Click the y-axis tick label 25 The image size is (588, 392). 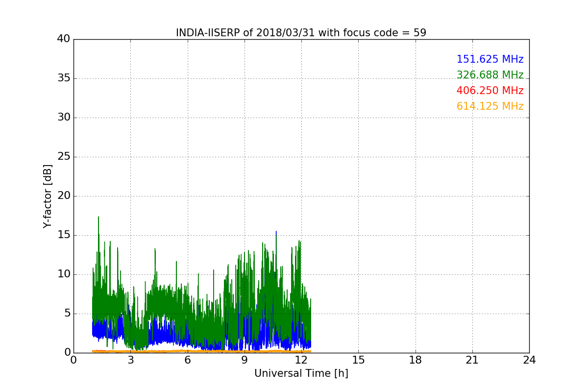point(64,157)
